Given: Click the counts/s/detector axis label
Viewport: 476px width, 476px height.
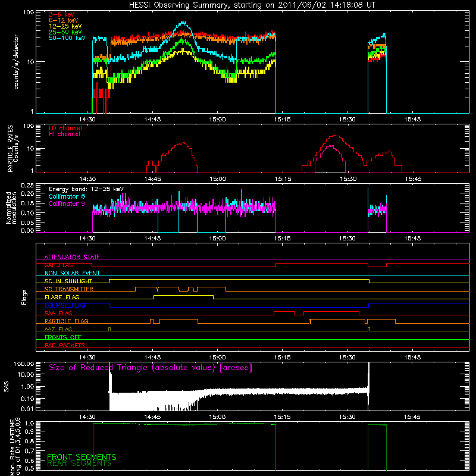Looking at the screenshot, I should [x=16, y=62].
